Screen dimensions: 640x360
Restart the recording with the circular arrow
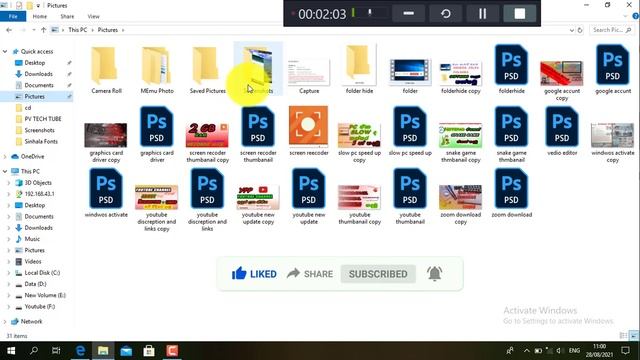(446, 13)
